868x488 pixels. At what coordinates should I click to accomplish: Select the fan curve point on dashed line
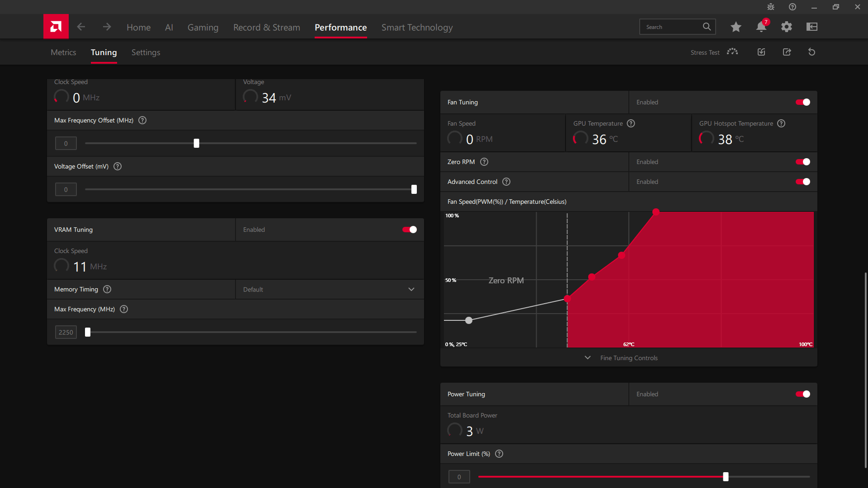coord(567,299)
